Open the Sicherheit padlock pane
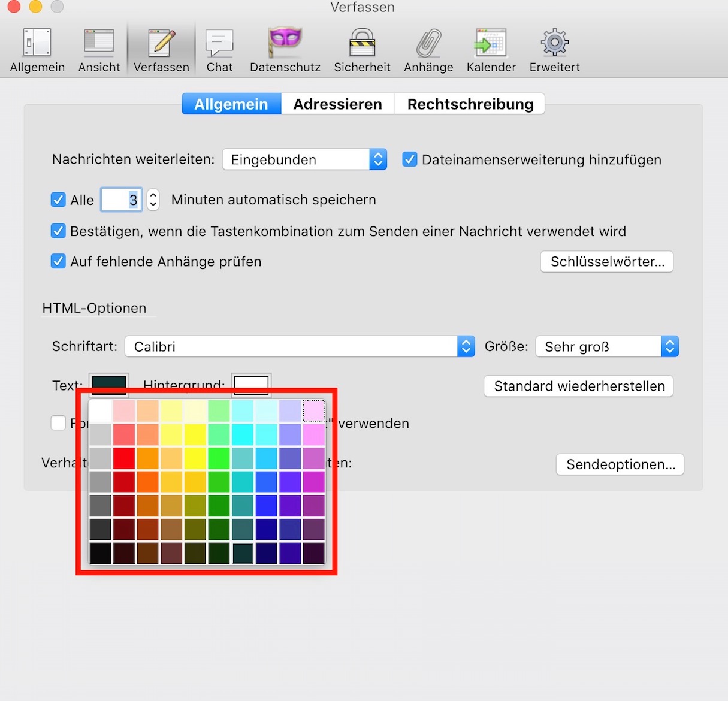The width and height of the screenshot is (728, 701). tap(362, 50)
